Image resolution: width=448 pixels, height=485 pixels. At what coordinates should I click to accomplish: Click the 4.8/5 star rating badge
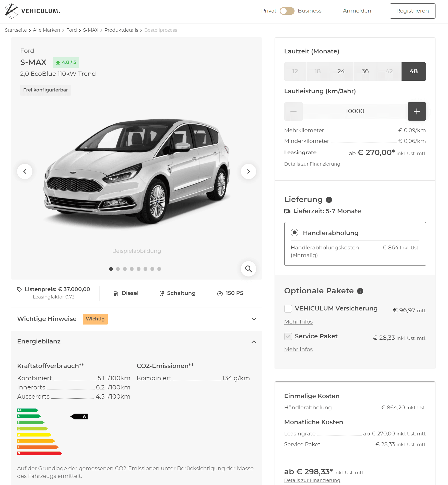(x=66, y=62)
